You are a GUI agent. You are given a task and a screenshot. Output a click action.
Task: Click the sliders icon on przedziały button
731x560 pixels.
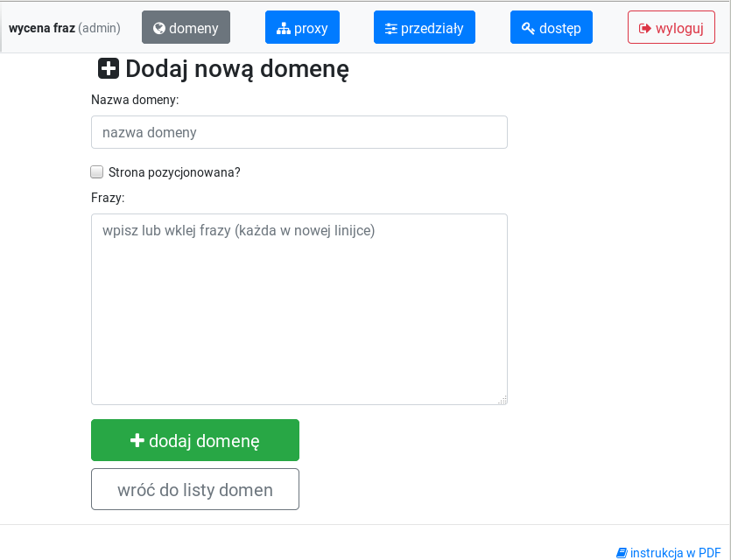coord(390,28)
